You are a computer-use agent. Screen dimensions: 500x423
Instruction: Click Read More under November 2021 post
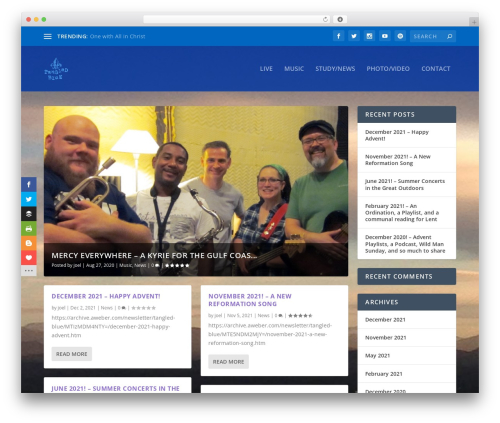[228, 362]
